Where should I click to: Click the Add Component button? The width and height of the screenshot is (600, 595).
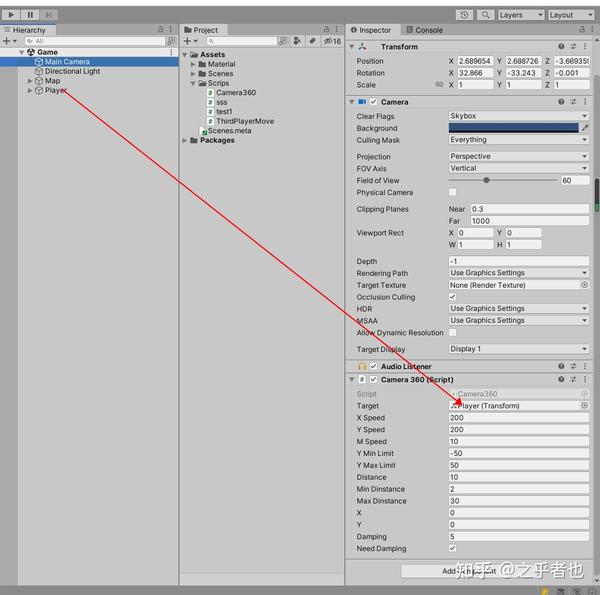[469, 571]
